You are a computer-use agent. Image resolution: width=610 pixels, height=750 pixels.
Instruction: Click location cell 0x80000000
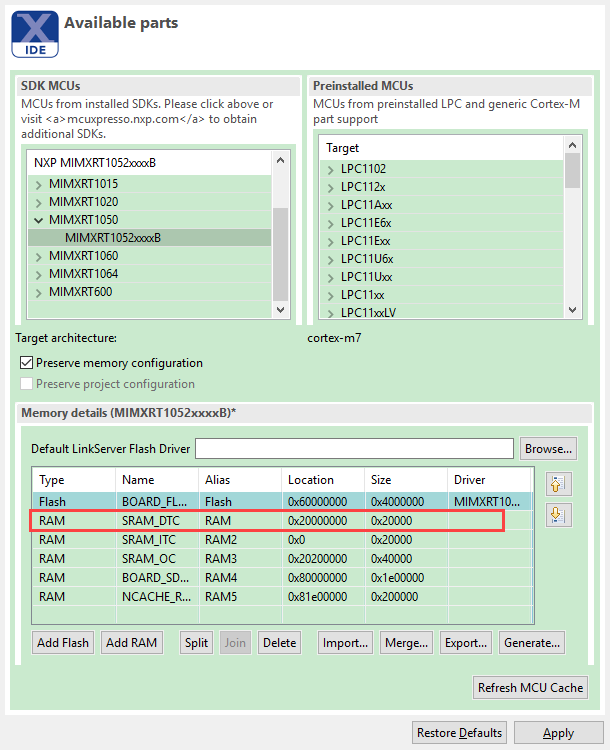click(323, 578)
